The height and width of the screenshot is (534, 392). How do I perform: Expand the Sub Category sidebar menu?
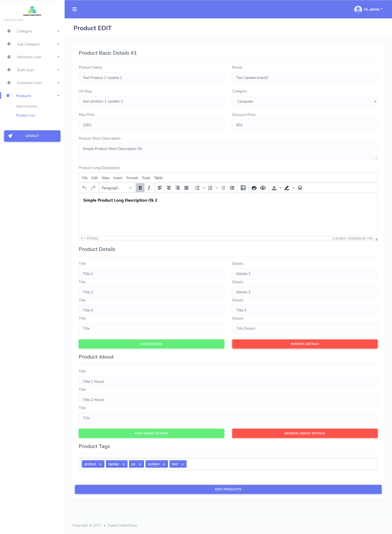(32, 44)
